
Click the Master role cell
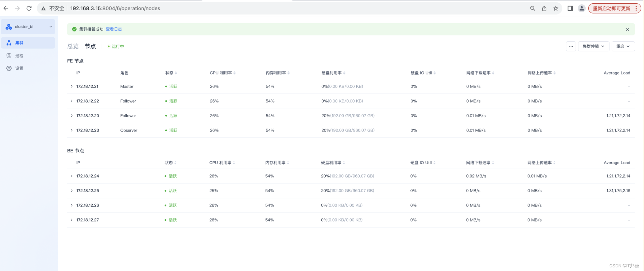pos(127,86)
